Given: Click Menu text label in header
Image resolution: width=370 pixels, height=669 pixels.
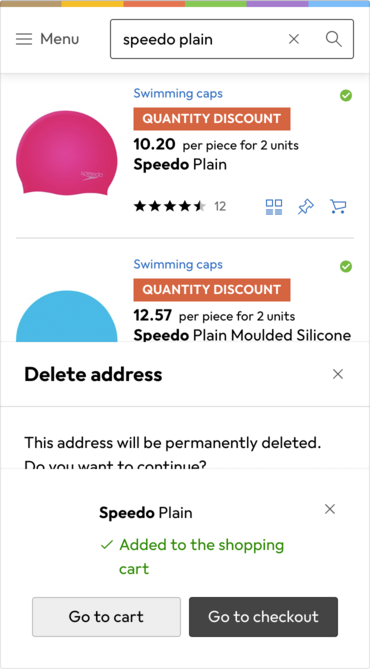Looking at the screenshot, I should (60, 39).
